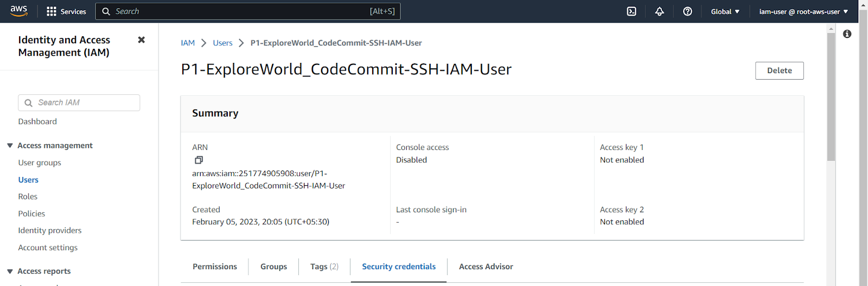
Task: Click the search magnifier in top bar
Action: 106,11
